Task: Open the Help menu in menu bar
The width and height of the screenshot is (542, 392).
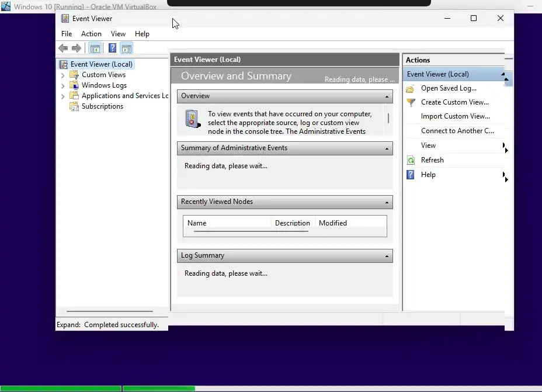Action: coord(142,33)
